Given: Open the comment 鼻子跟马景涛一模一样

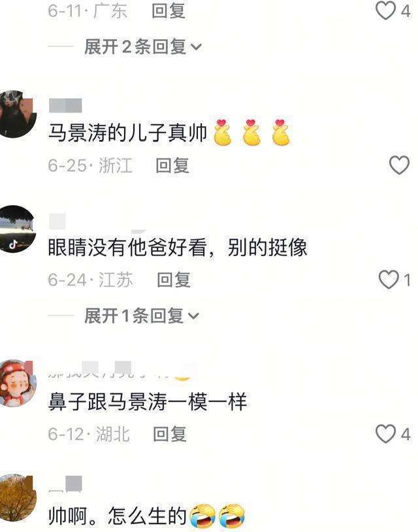Looking at the screenshot, I should click(147, 402).
